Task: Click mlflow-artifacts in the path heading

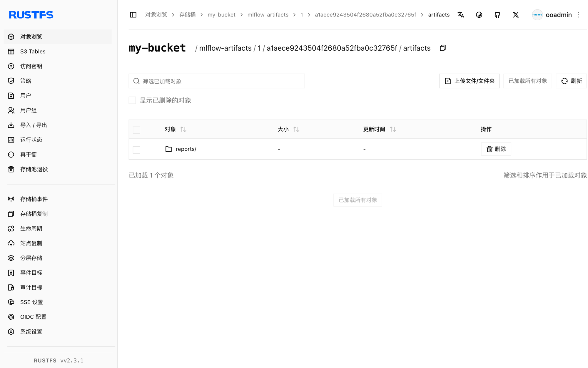Action: [x=225, y=48]
